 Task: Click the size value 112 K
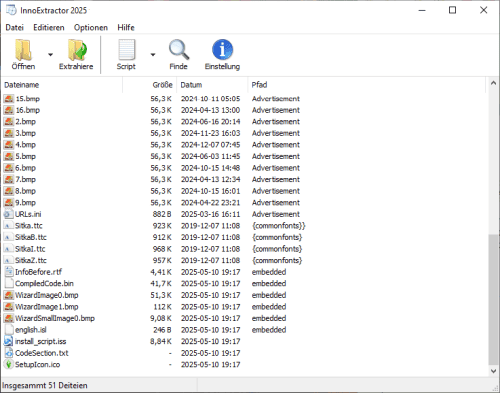click(163, 307)
